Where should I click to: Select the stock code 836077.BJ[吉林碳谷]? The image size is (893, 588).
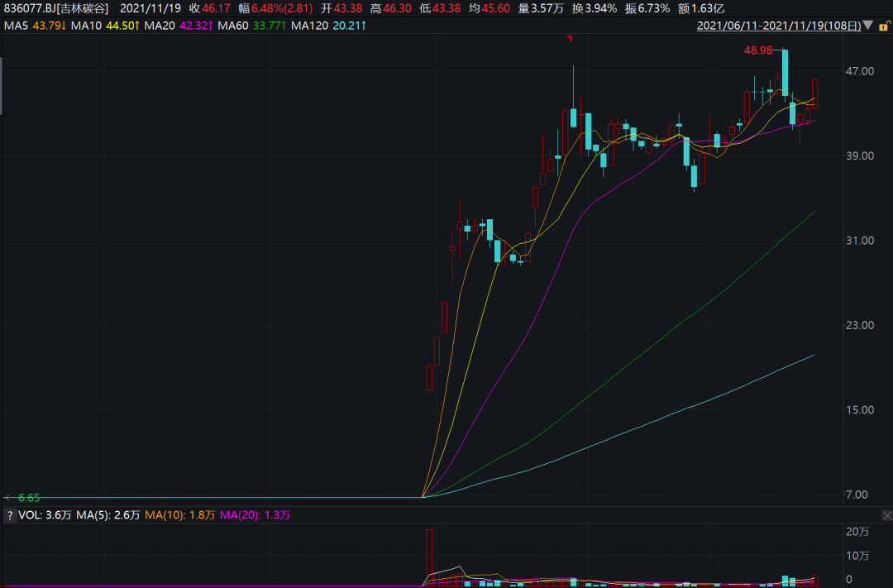tap(56, 8)
